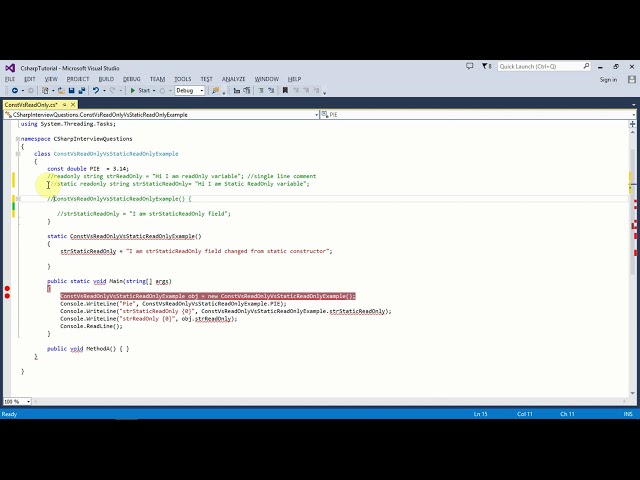Image resolution: width=640 pixels, height=480 pixels.
Task: Open the HELP menu
Action: [294, 79]
